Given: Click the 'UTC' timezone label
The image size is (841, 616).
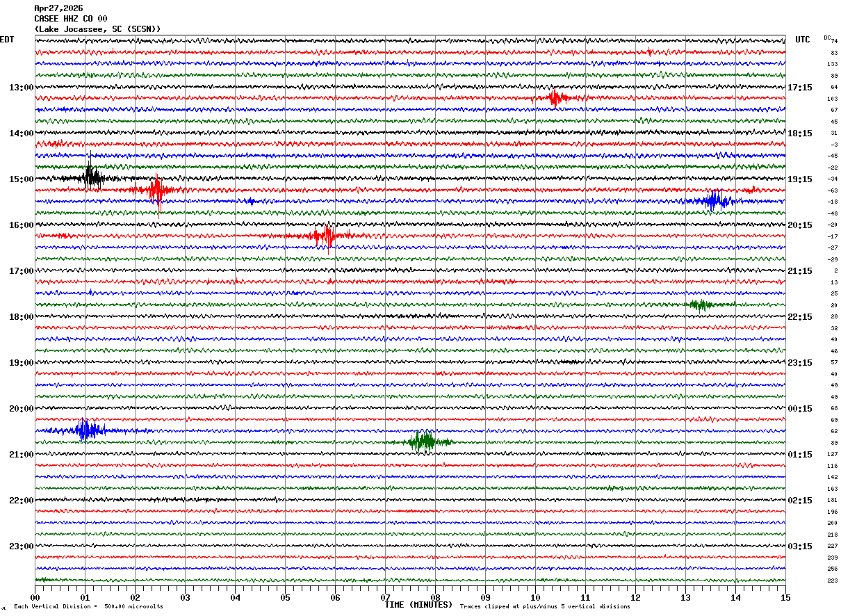Looking at the screenshot, I should pos(803,40).
